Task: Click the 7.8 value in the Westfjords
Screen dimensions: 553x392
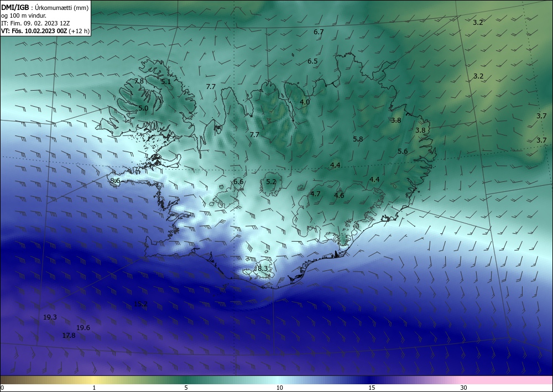Action: click(139, 81)
